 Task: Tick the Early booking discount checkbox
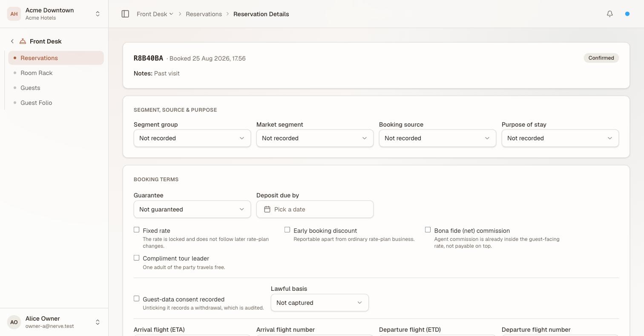click(287, 230)
